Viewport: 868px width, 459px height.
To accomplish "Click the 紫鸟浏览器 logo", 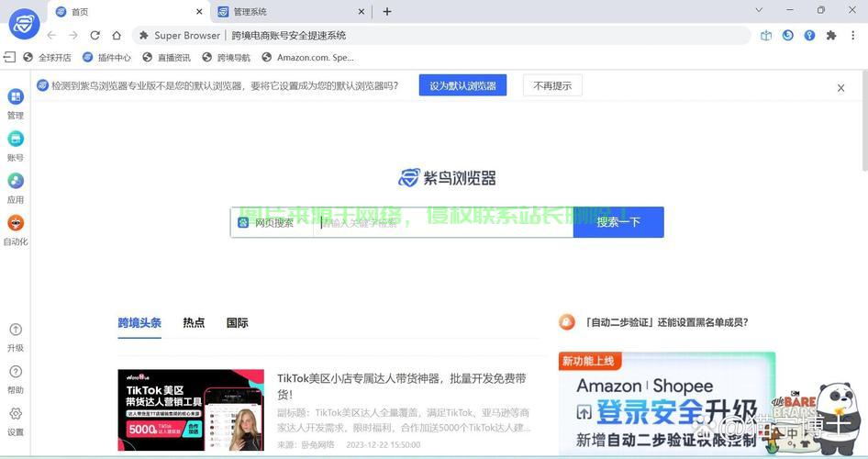I will coord(447,178).
